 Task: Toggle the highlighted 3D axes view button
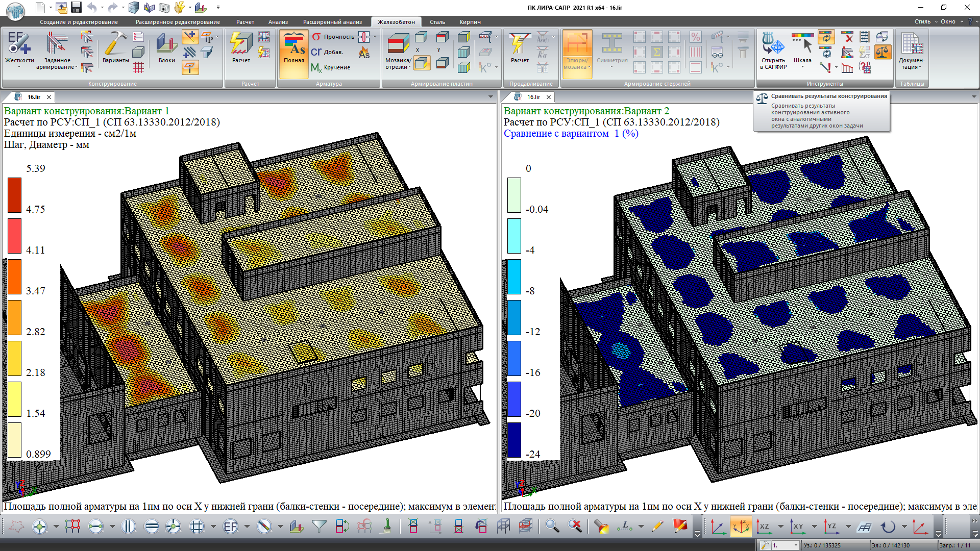point(741,527)
